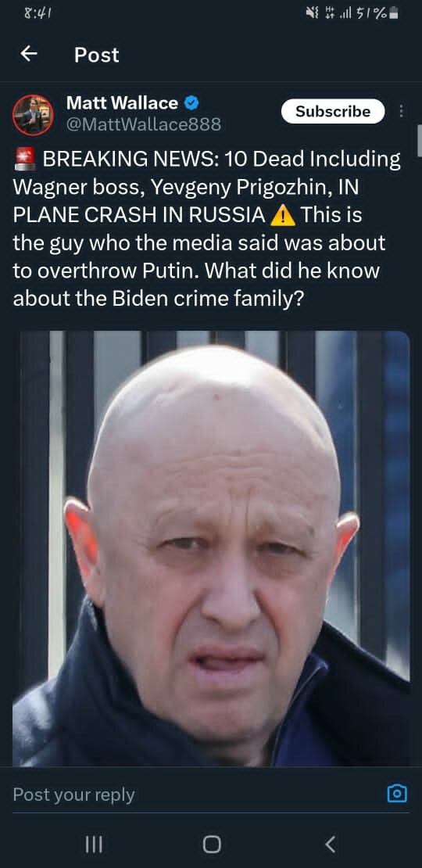Open Android recent apps button
This screenshot has height=868, width=422.
94,845
